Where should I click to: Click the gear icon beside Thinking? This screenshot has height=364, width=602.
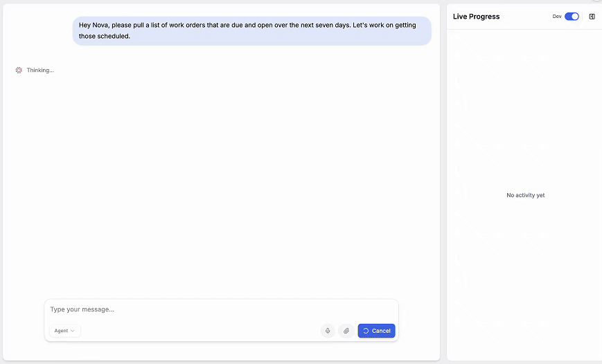tap(19, 70)
